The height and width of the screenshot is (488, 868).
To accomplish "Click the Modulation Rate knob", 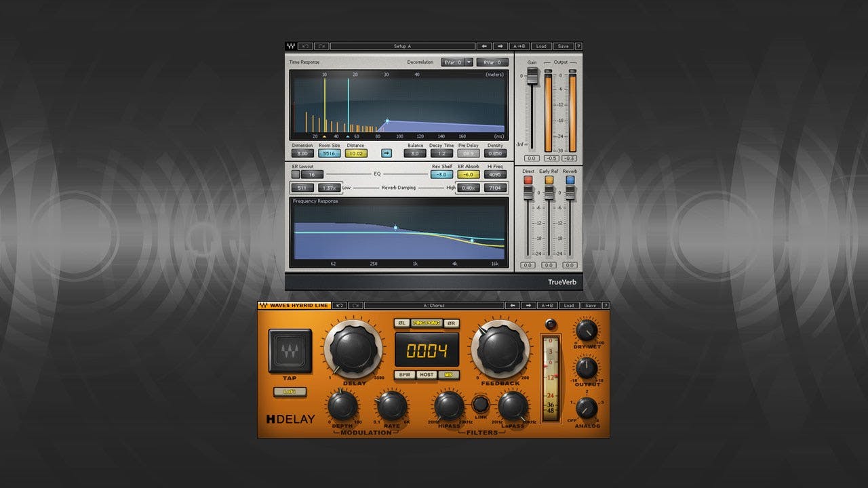I will pos(391,406).
